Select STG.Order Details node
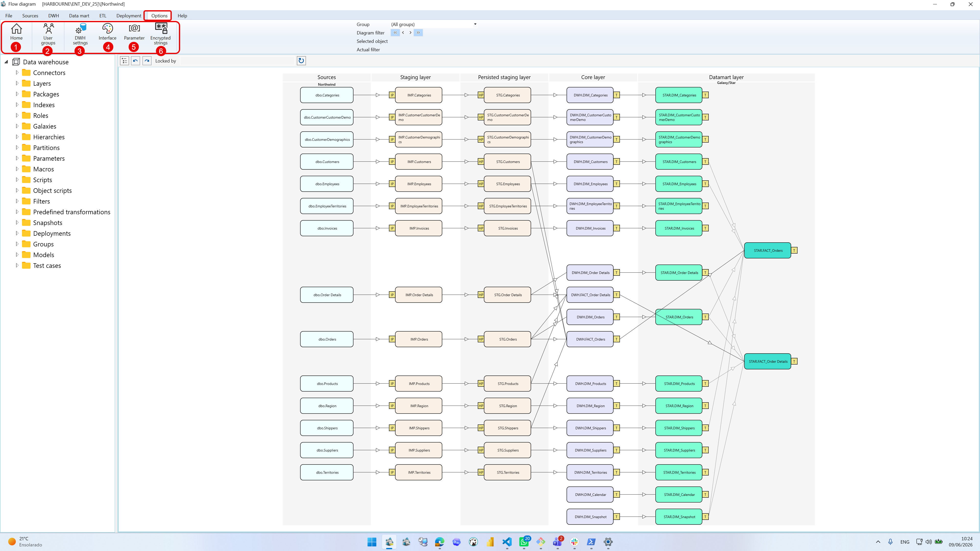This screenshot has width=980, height=551. [x=508, y=295]
